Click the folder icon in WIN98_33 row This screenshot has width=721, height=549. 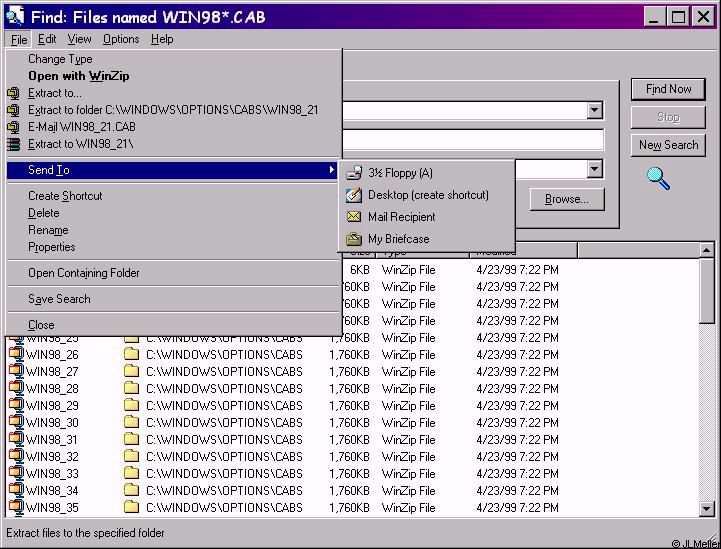pos(132,473)
